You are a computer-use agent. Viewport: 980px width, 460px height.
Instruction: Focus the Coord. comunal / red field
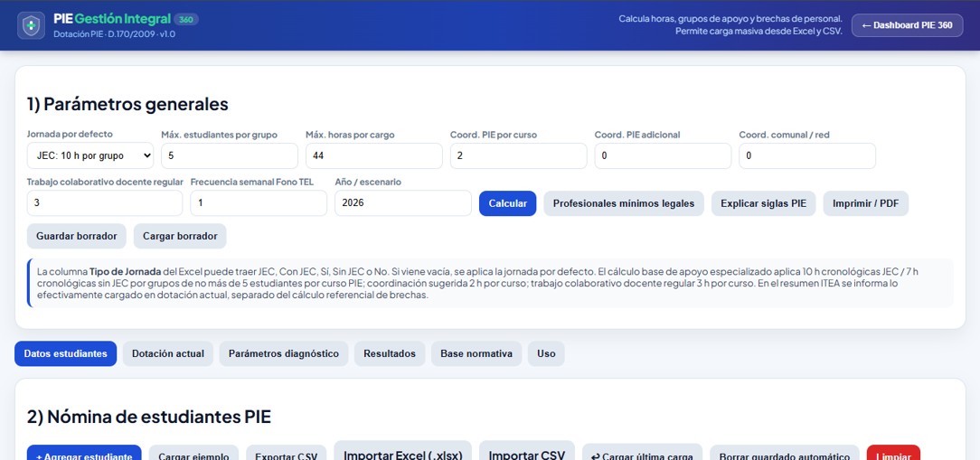[x=807, y=155]
